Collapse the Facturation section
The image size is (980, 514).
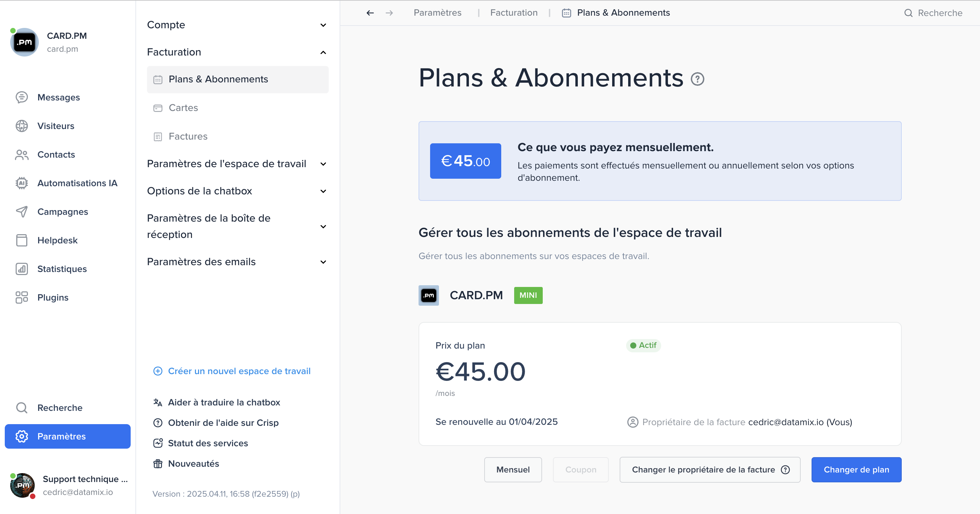pos(238,52)
